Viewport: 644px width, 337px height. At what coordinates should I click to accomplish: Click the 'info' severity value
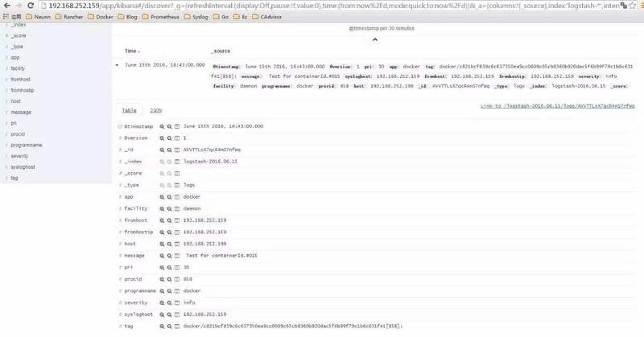click(189, 302)
